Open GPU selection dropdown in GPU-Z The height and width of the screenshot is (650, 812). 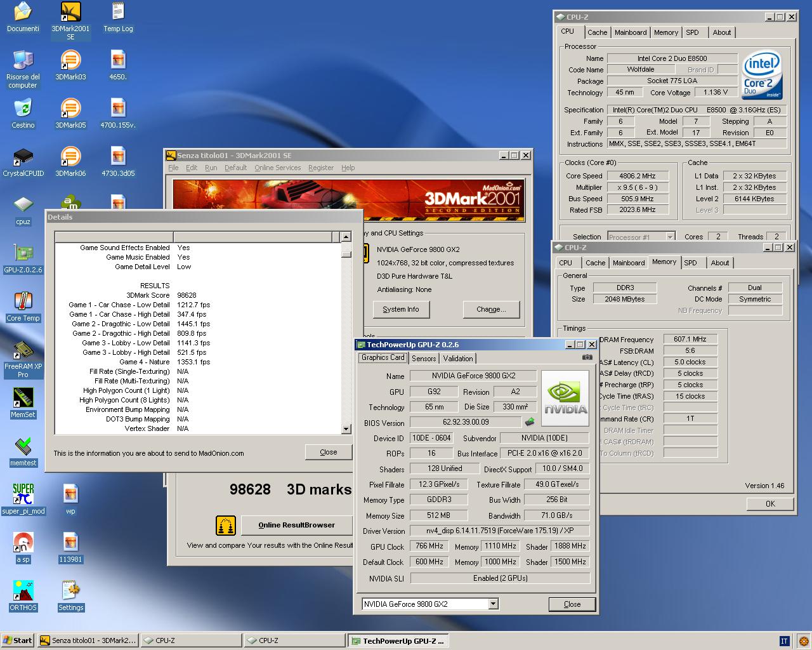coord(493,604)
